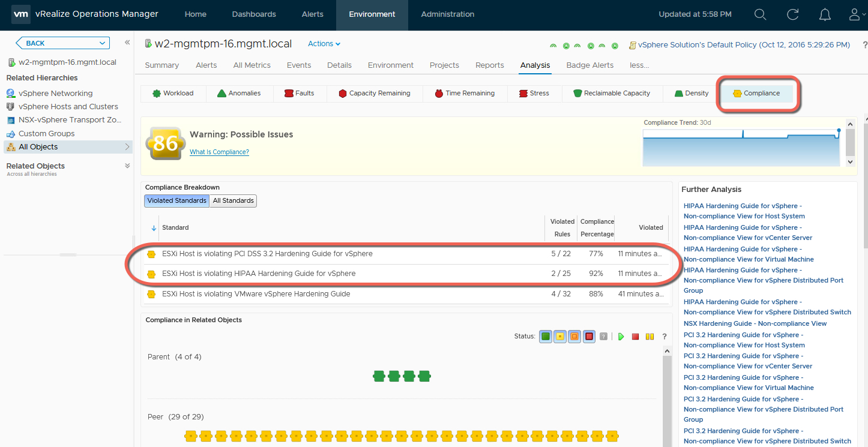Select vSphere Hosts and Clusters hierarchy
The height and width of the screenshot is (447, 868).
point(68,107)
